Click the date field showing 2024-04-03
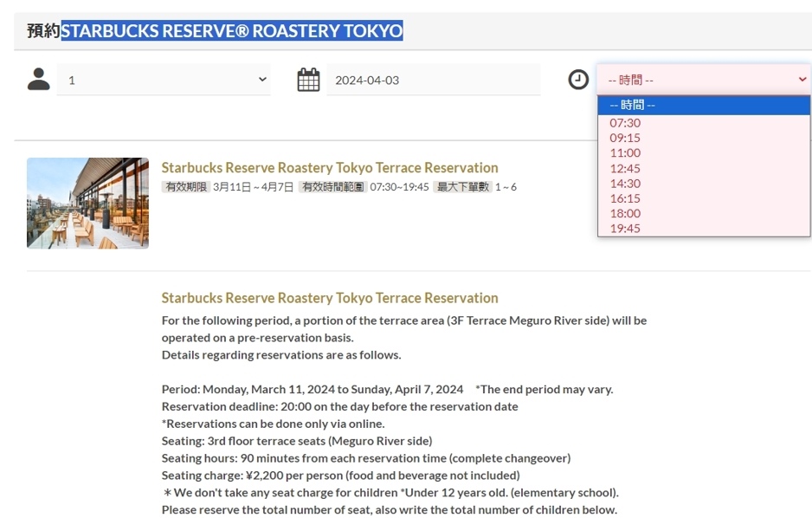 click(434, 80)
